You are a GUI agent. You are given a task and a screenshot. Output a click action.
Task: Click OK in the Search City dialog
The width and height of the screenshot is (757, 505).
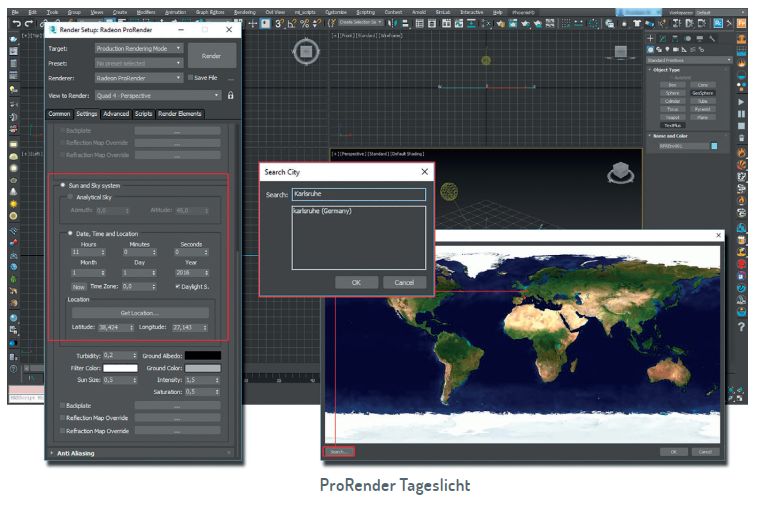click(356, 282)
